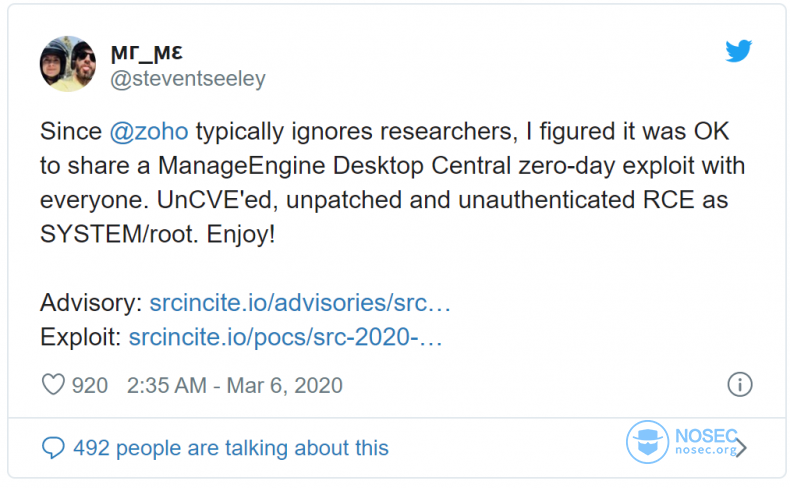Click the 920 likes count
This screenshot has height=488, width=790.
pos(90,385)
